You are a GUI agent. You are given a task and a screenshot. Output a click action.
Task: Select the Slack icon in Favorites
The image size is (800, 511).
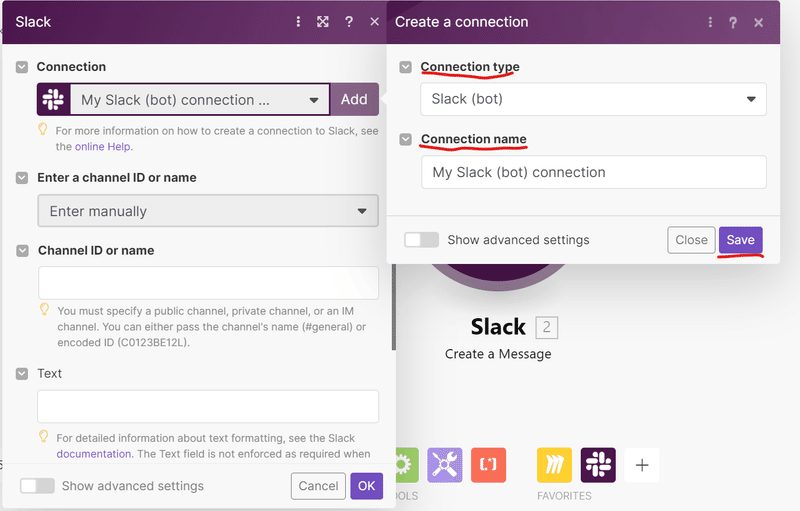tap(598, 465)
